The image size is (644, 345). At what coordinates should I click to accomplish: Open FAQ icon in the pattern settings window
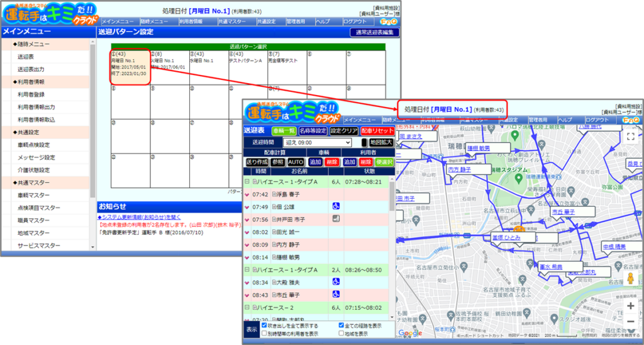(x=388, y=22)
